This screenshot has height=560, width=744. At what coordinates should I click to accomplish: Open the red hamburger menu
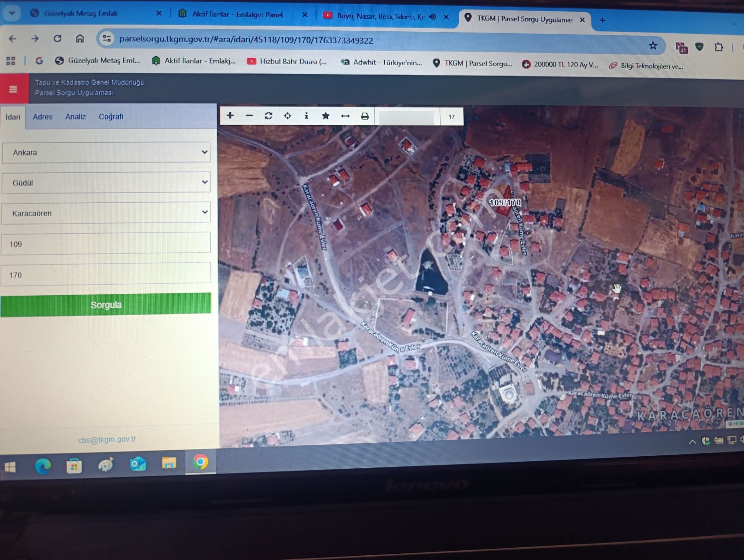(13, 89)
